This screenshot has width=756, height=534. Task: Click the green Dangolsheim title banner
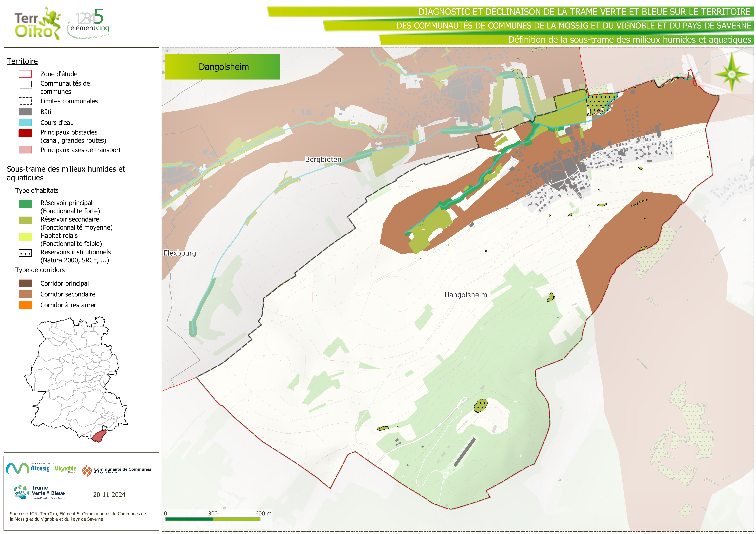tap(223, 67)
